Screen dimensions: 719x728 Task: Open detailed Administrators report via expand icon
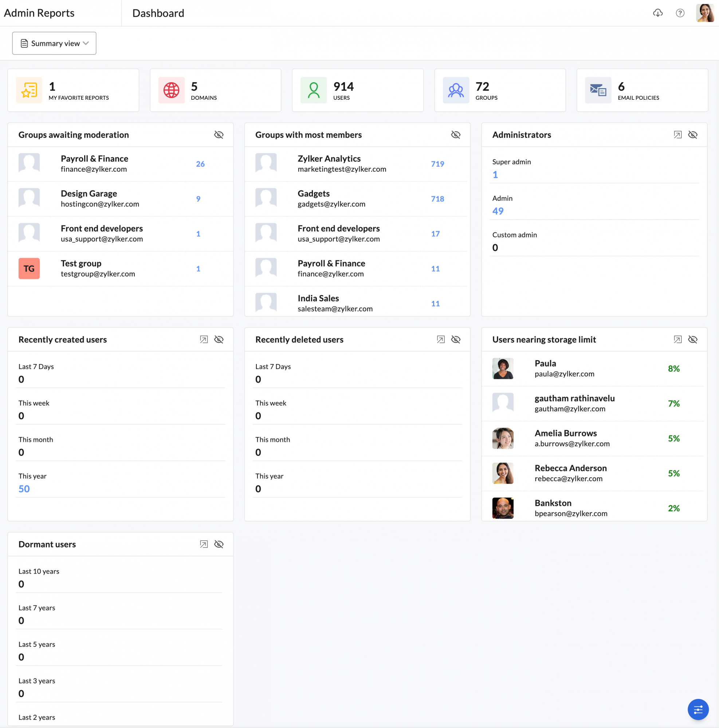[x=677, y=135]
